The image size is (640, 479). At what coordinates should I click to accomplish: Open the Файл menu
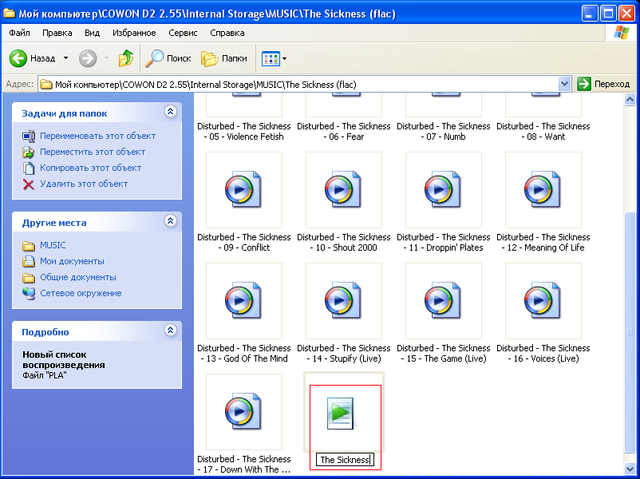point(19,33)
